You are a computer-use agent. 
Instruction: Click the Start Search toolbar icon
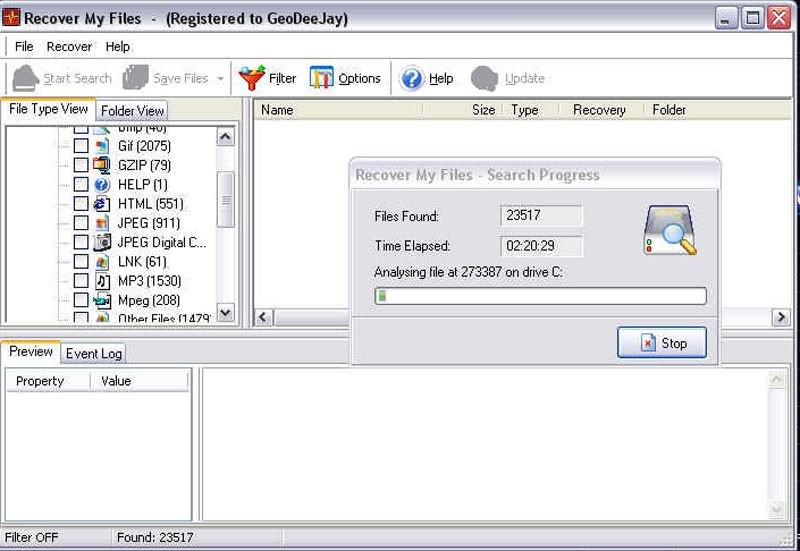[25, 78]
